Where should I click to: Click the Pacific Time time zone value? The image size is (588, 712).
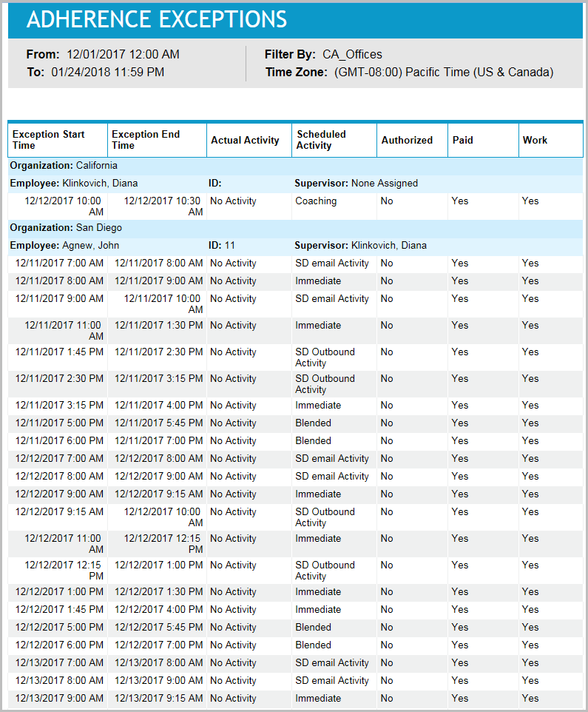coord(444,73)
